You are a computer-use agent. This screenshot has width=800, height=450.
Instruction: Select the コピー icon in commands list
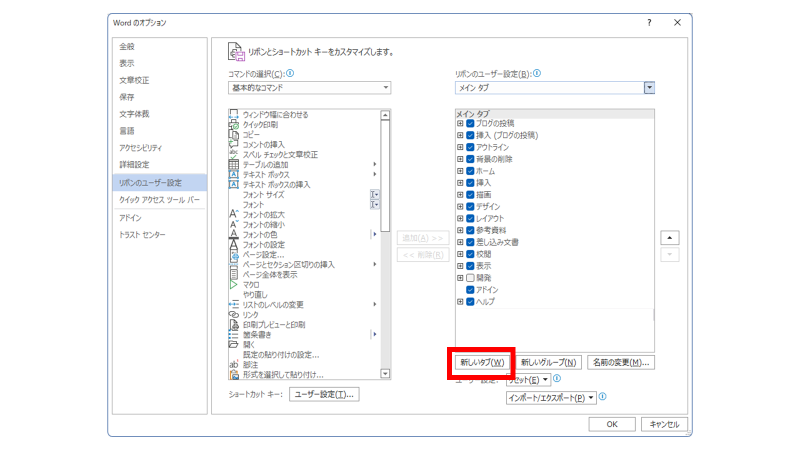pos(234,135)
